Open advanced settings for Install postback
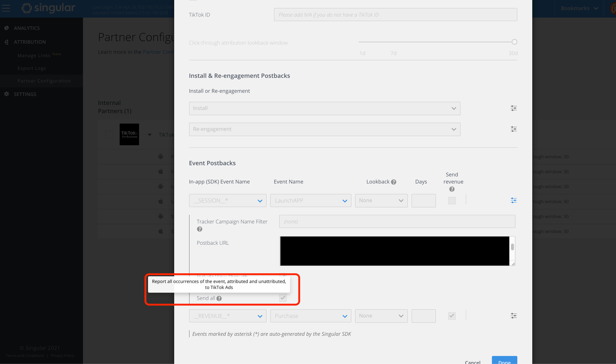Viewport: 616px width, 364px height. tap(513, 108)
